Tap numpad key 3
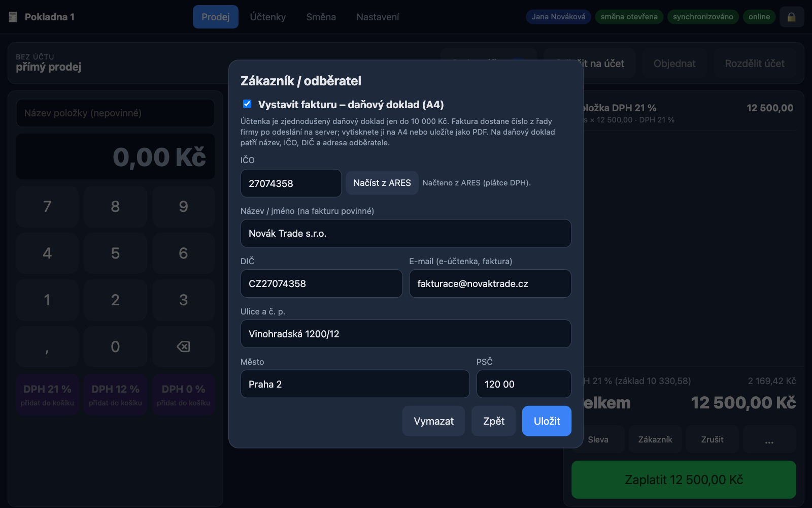The height and width of the screenshot is (508, 812). click(183, 300)
